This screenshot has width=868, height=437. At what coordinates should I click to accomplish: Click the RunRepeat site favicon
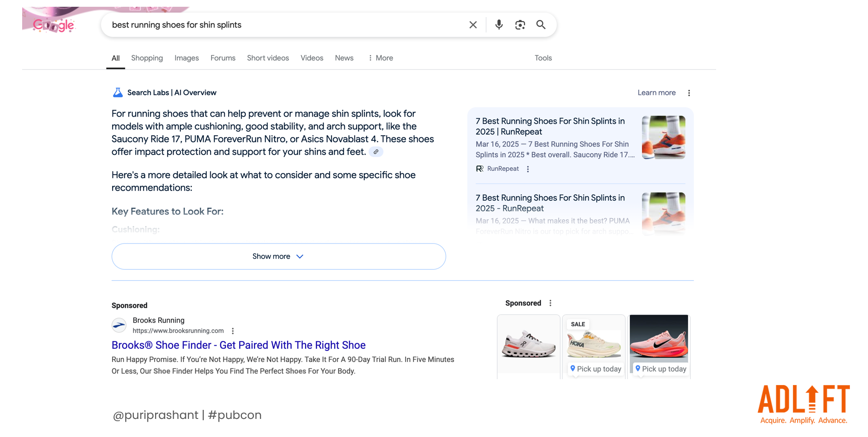480,169
